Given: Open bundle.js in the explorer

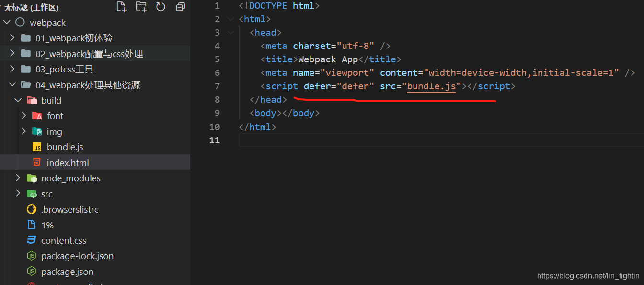Looking at the screenshot, I should [x=65, y=147].
